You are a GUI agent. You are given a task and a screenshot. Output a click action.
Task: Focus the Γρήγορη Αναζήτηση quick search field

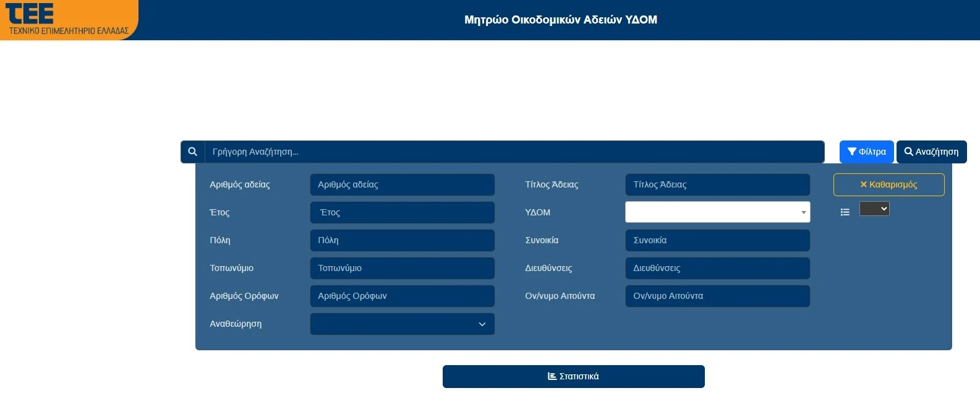pyautogui.click(x=514, y=152)
